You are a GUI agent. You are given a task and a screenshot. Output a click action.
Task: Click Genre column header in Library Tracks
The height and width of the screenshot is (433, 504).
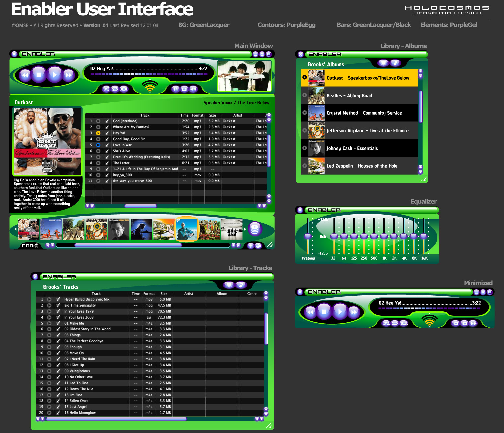pyautogui.click(x=252, y=294)
